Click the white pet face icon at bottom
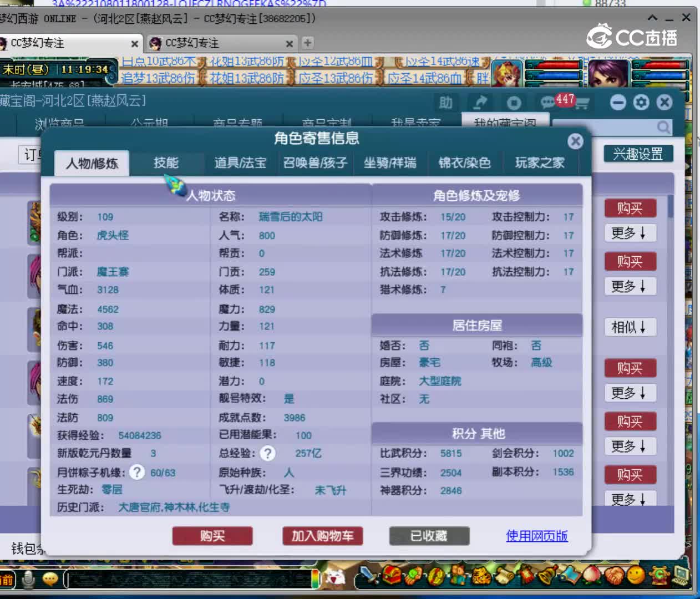The width and height of the screenshot is (700, 599). point(335,578)
